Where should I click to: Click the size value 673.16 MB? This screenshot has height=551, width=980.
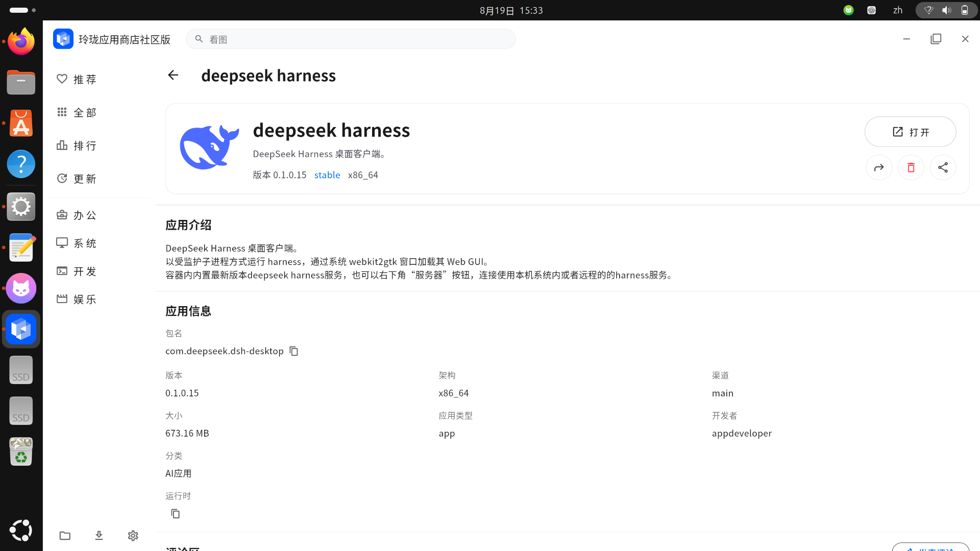click(x=187, y=433)
